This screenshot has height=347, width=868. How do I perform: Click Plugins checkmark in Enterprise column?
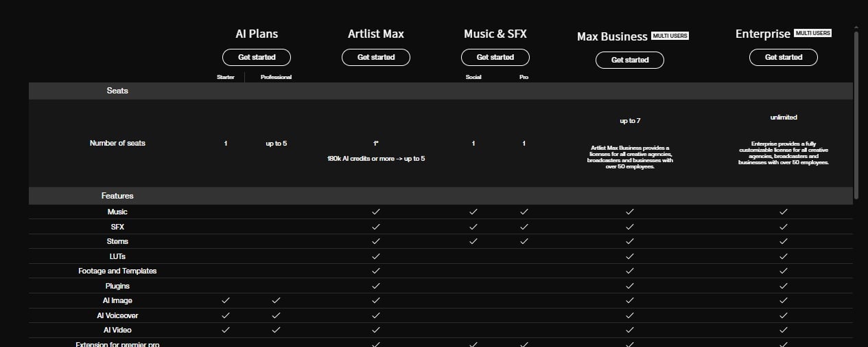784,286
